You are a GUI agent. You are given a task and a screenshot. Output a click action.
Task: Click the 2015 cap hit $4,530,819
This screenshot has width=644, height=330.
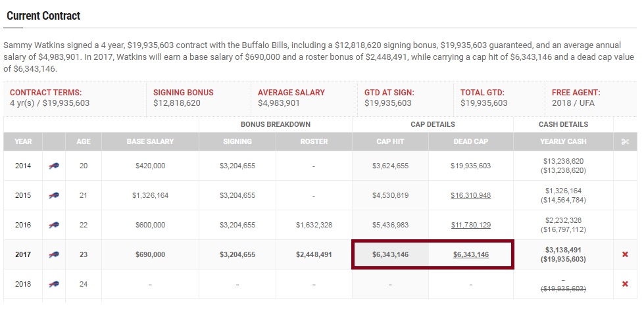[390, 195]
